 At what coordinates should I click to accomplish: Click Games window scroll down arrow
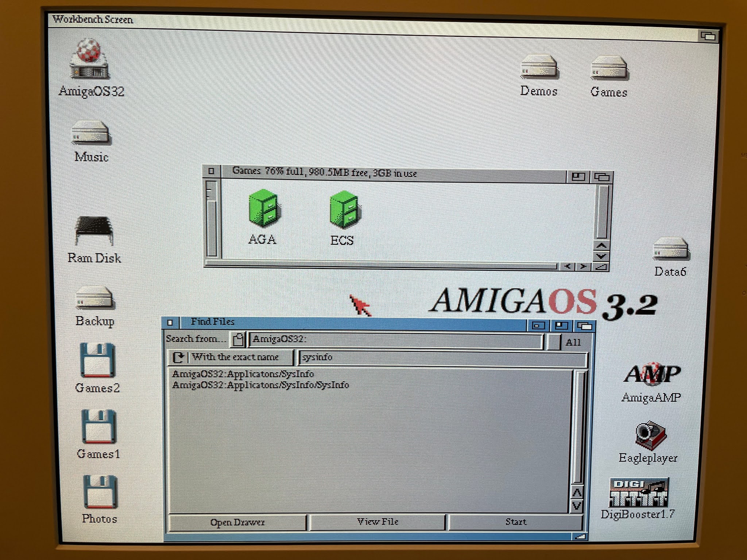601,256
